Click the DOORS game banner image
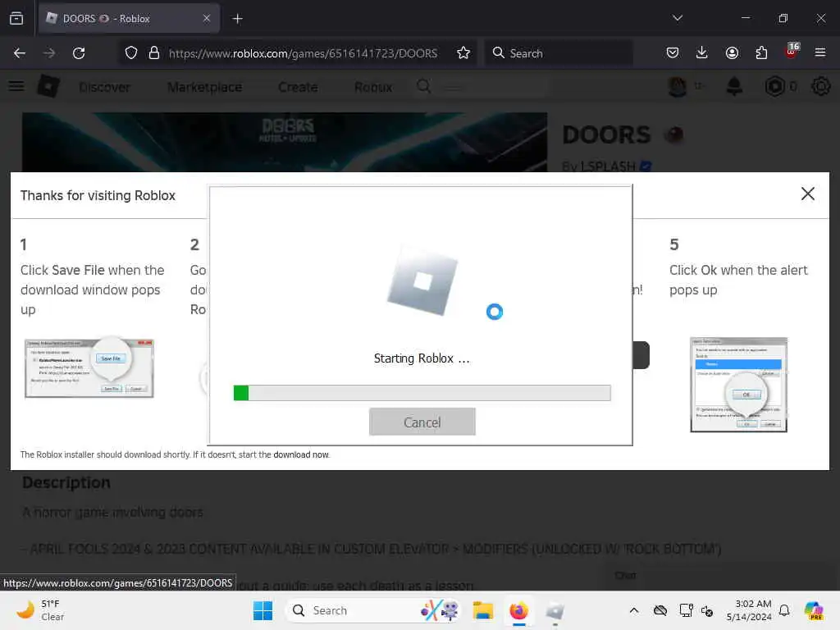Viewport: 840px width, 630px height. pyautogui.click(x=285, y=142)
